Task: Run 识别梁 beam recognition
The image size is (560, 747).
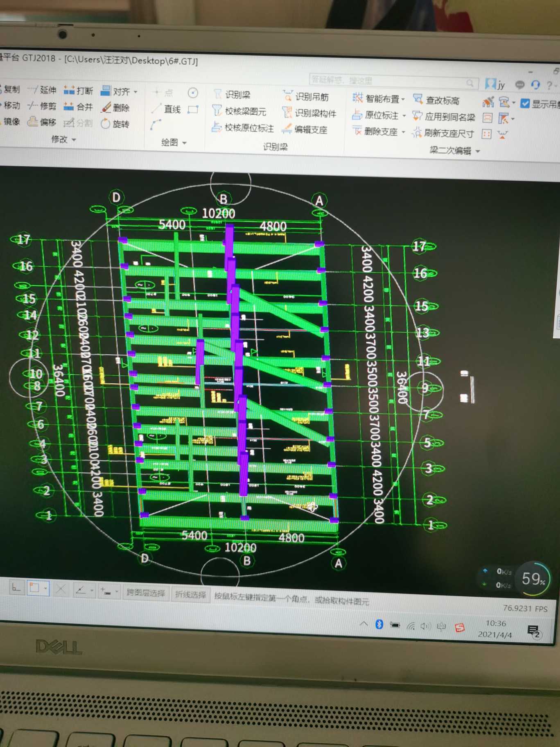Action: click(232, 95)
